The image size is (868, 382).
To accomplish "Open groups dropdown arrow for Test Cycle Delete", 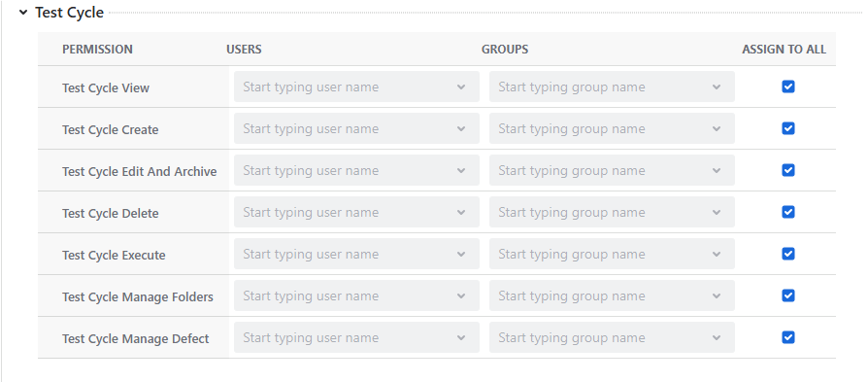I will pyautogui.click(x=717, y=212).
